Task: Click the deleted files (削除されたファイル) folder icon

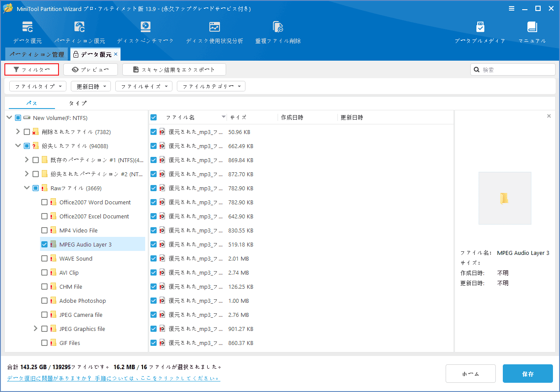Action: [x=36, y=132]
